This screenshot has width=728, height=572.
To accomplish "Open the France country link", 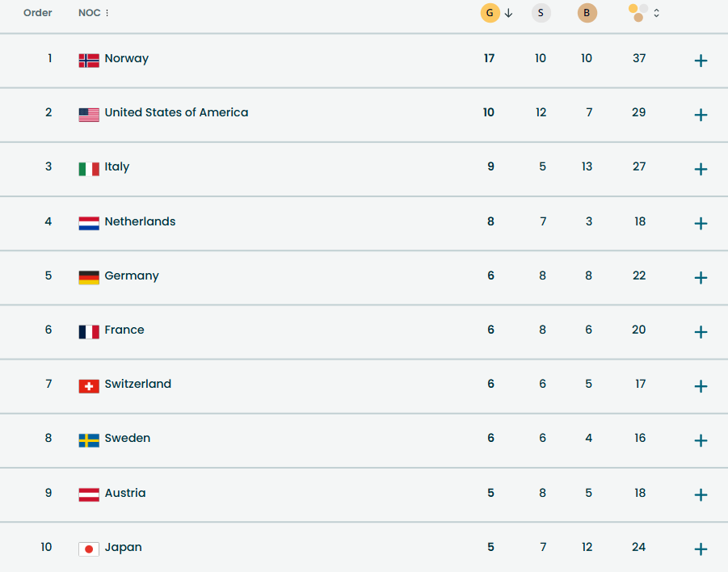I will point(124,330).
